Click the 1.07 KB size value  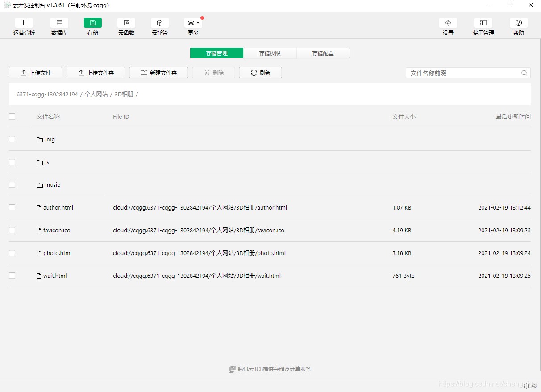coord(402,208)
